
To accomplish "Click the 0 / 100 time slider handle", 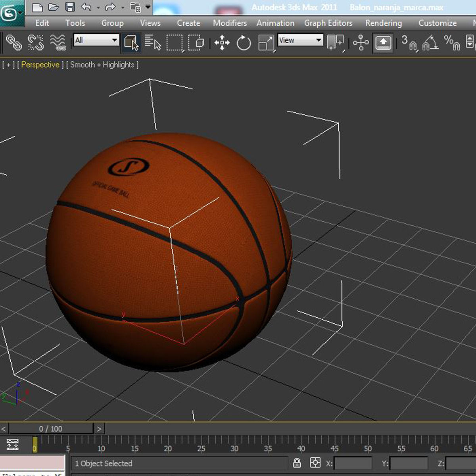I will 51,429.
